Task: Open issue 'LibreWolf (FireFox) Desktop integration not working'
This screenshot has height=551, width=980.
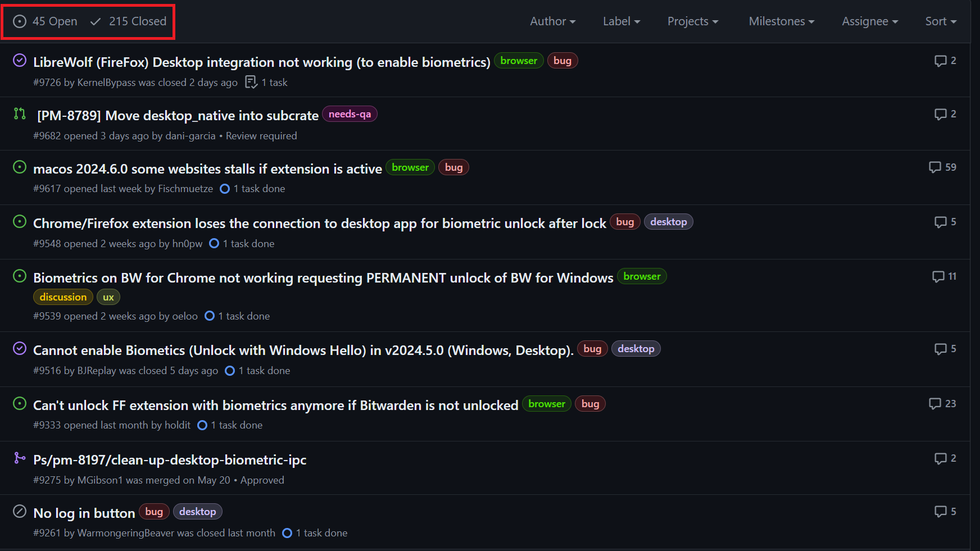Action: click(x=262, y=62)
